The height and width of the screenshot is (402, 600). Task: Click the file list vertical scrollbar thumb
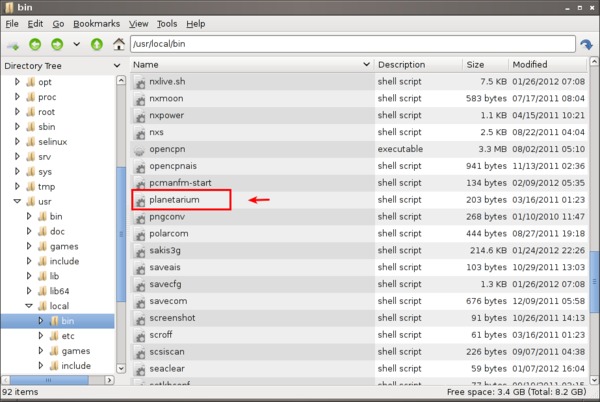pyautogui.click(x=594, y=282)
